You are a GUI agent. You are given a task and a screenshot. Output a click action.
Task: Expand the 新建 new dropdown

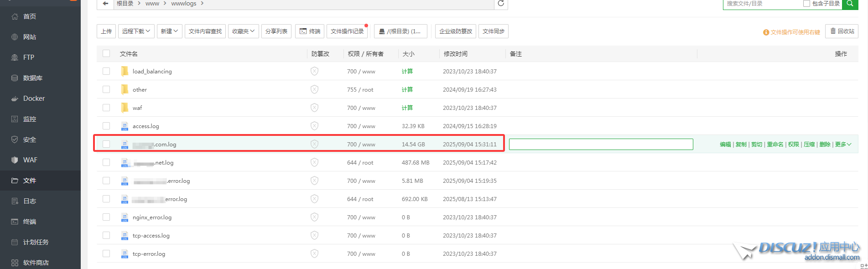(169, 31)
